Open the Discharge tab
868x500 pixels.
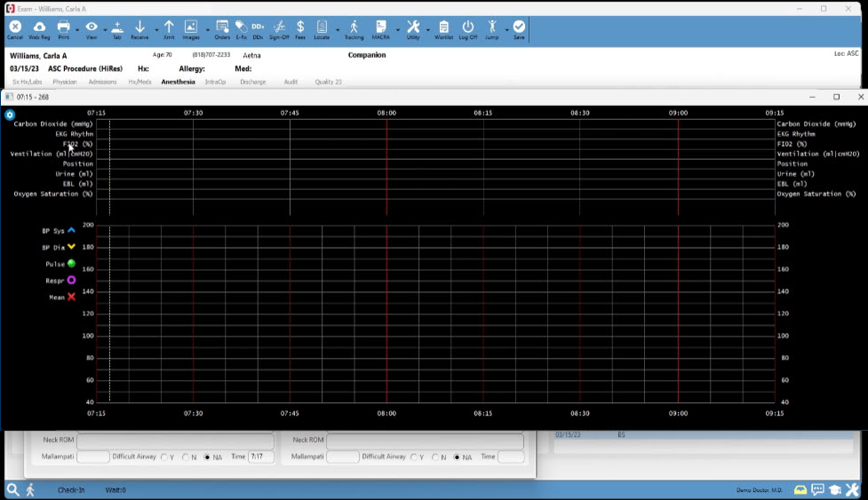coord(252,82)
